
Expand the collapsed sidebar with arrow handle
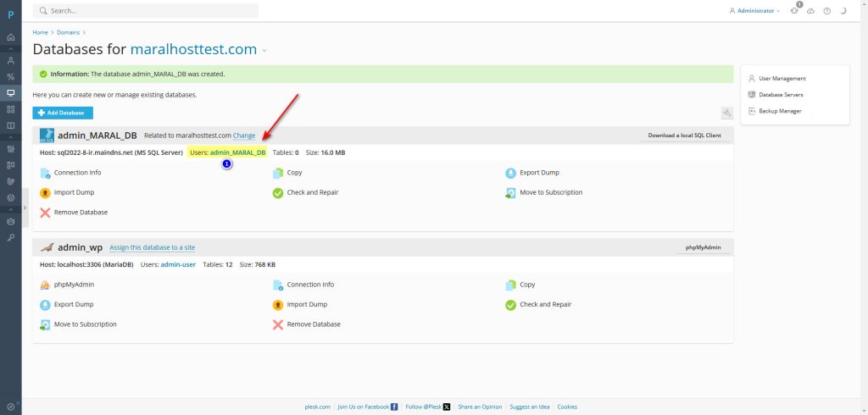[25, 207]
